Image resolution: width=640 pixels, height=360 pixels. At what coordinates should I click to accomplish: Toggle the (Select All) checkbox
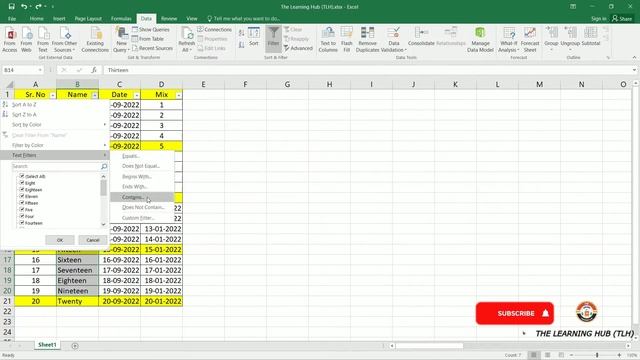pyautogui.click(x=22, y=176)
